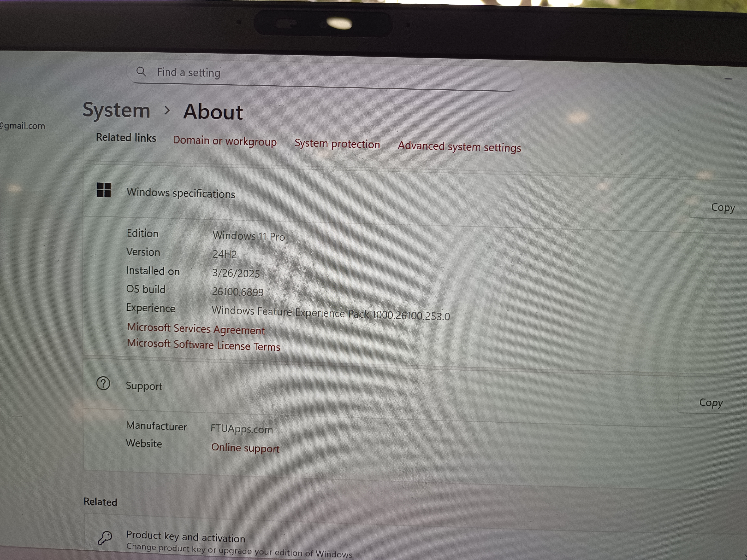Viewport: 747px width, 560px height.
Task: Open Domain or workgroup link
Action: 225,141
